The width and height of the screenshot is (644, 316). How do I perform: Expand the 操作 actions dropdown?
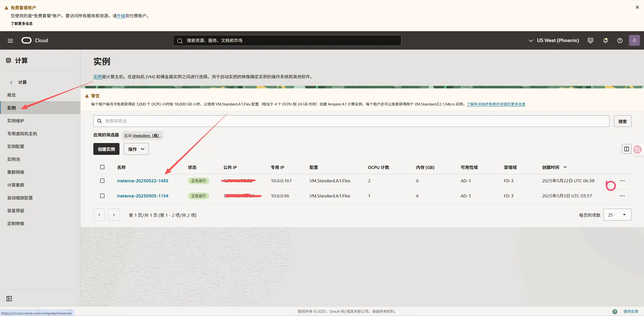point(136,149)
